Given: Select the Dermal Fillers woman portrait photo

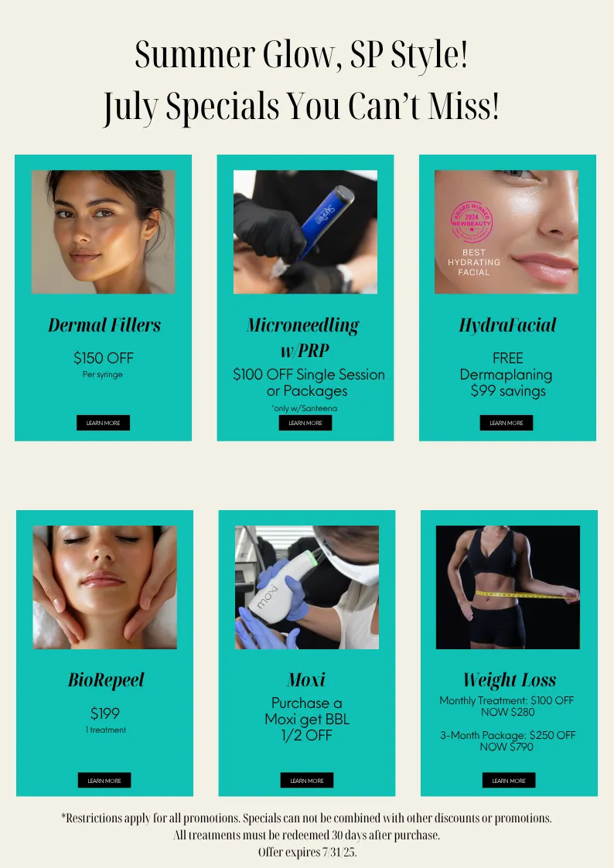Looking at the screenshot, I should tap(103, 232).
